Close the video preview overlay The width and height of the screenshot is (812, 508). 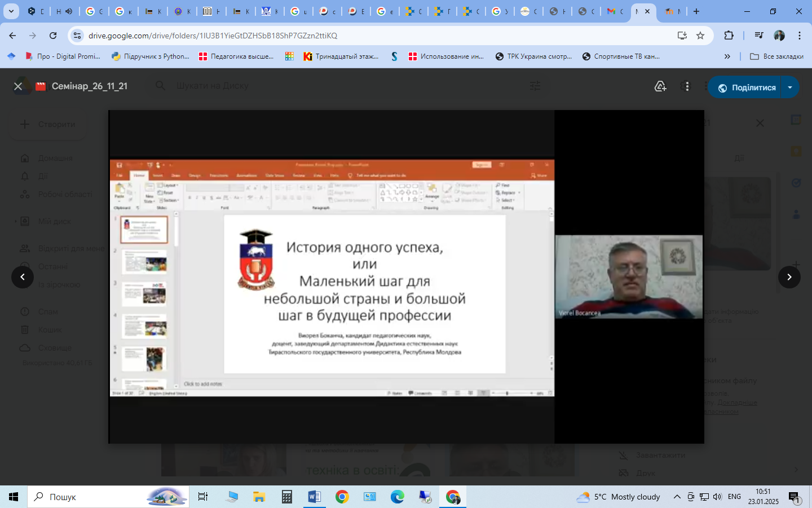coord(18,86)
